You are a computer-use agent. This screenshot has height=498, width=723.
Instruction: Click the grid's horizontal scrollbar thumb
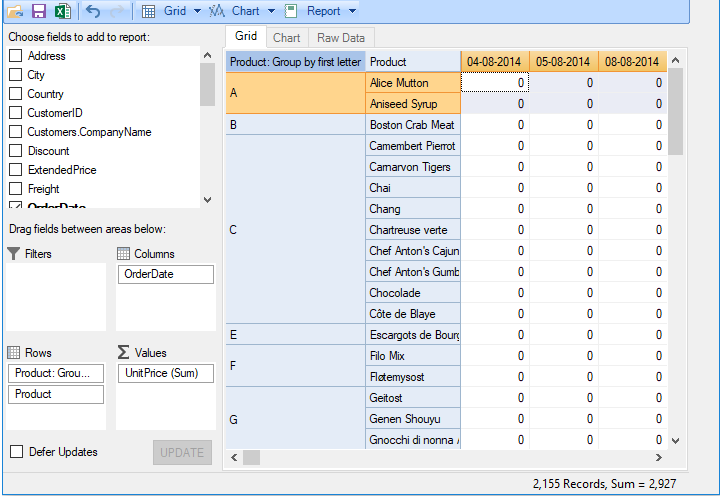(251, 457)
